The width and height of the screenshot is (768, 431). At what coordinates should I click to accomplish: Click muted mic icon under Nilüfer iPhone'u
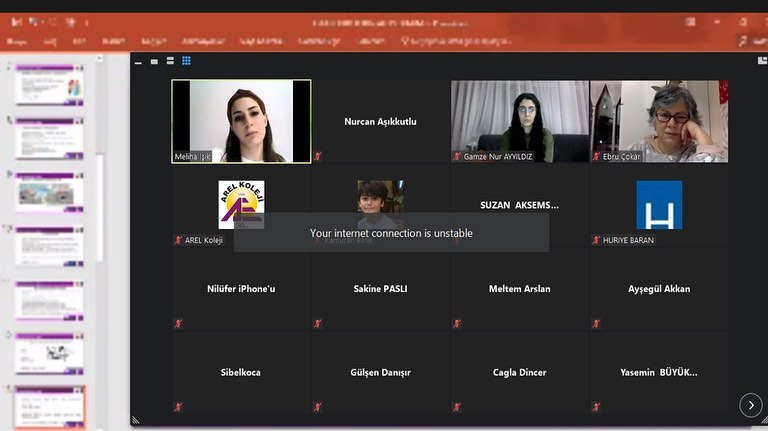(178, 323)
